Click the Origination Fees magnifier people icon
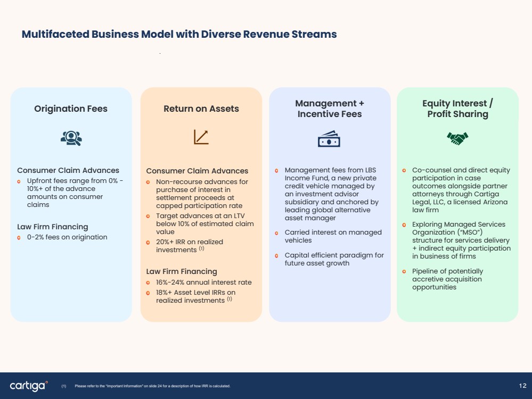This screenshot has width=532, height=399. [x=71, y=138]
